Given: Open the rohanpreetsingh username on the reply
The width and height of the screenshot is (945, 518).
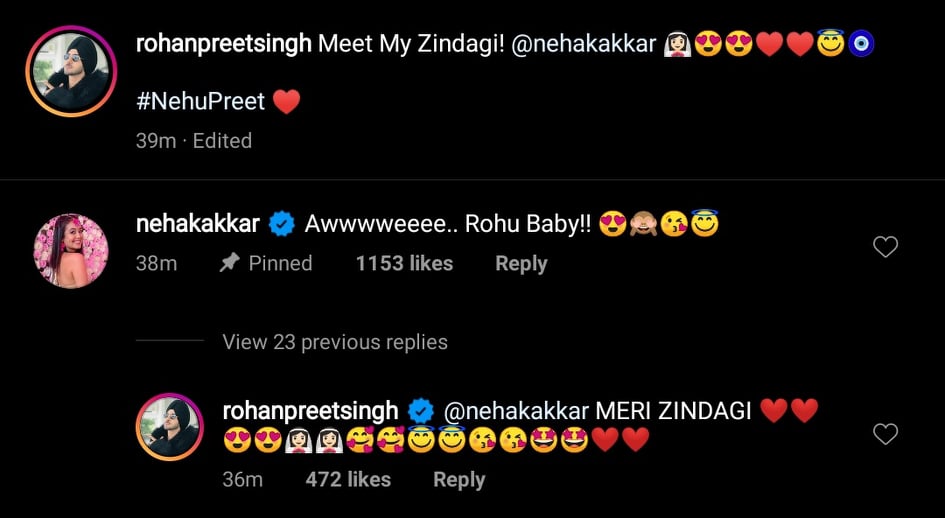Looking at the screenshot, I should (x=310, y=411).
